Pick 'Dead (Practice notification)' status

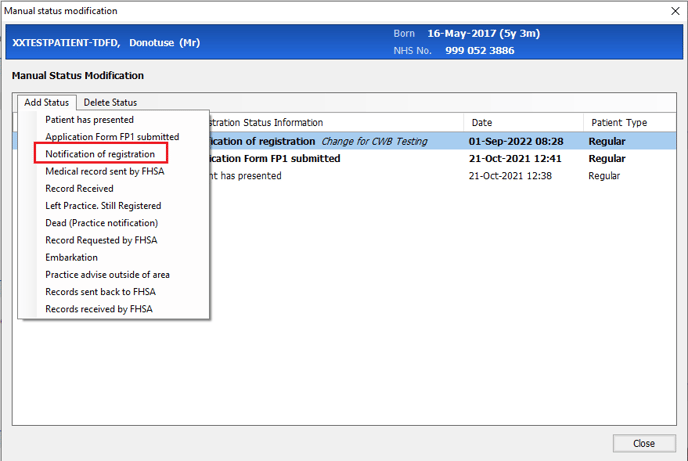101,223
